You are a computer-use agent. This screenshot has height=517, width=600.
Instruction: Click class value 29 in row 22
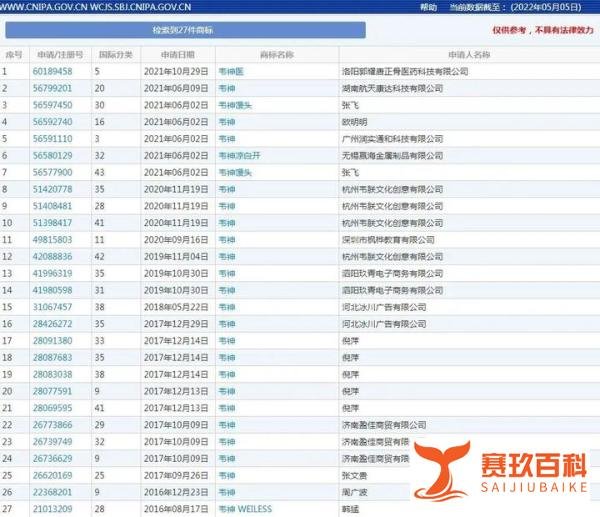coord(99,425)
